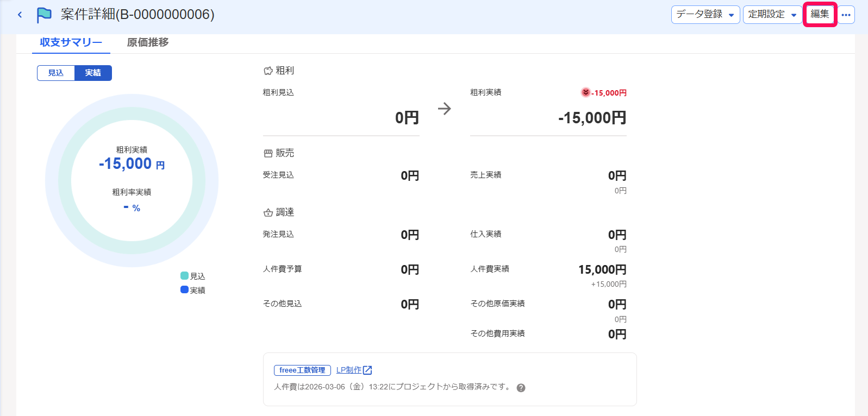Image resolution: width=868 pixels, height=416 pixels.
Task: Click the 売上実績 label
Action: [486, 175]
